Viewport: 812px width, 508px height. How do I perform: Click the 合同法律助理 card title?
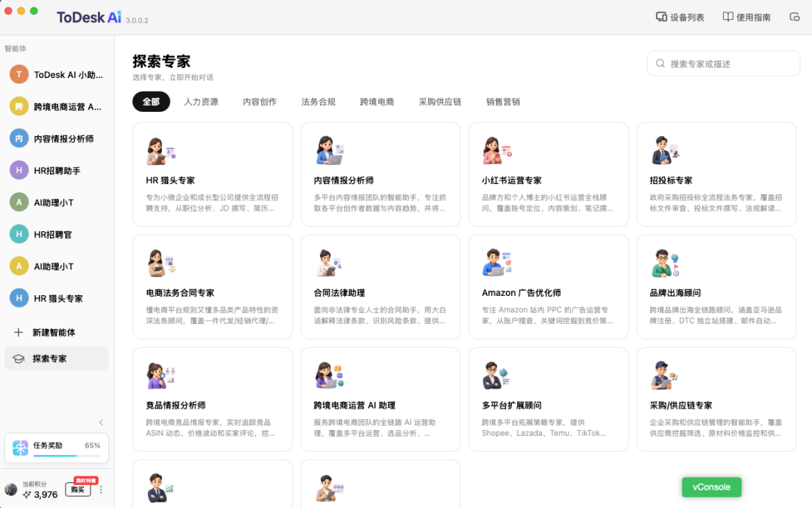click(x=339, y=293)
